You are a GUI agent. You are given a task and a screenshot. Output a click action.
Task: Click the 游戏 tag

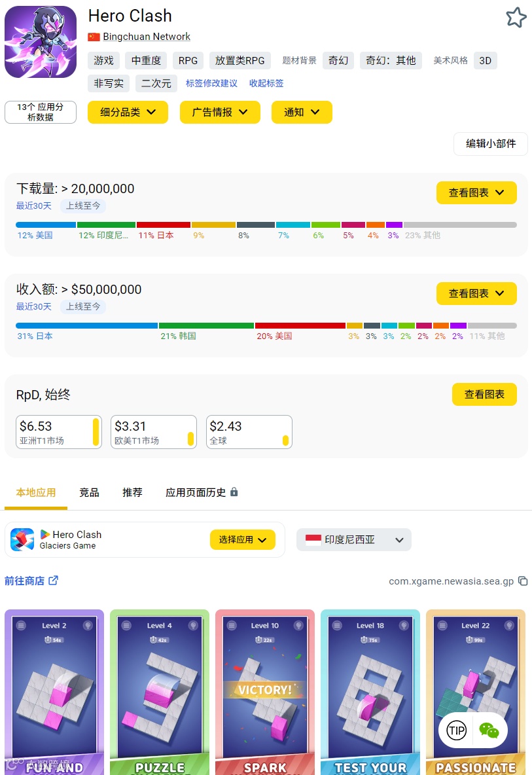point(104,60)
